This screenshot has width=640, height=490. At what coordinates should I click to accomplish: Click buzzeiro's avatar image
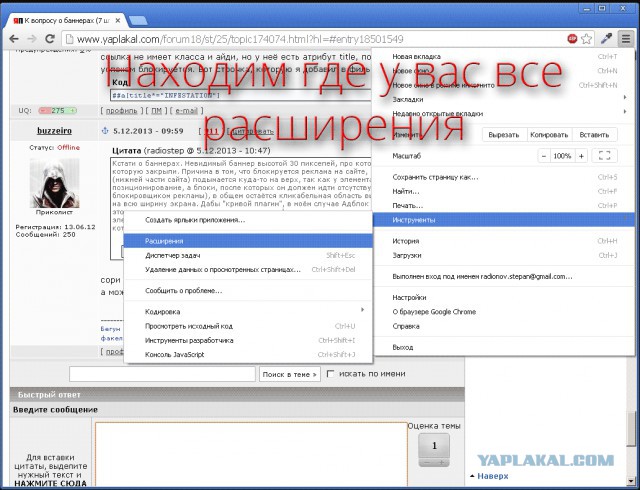(55, 183)
